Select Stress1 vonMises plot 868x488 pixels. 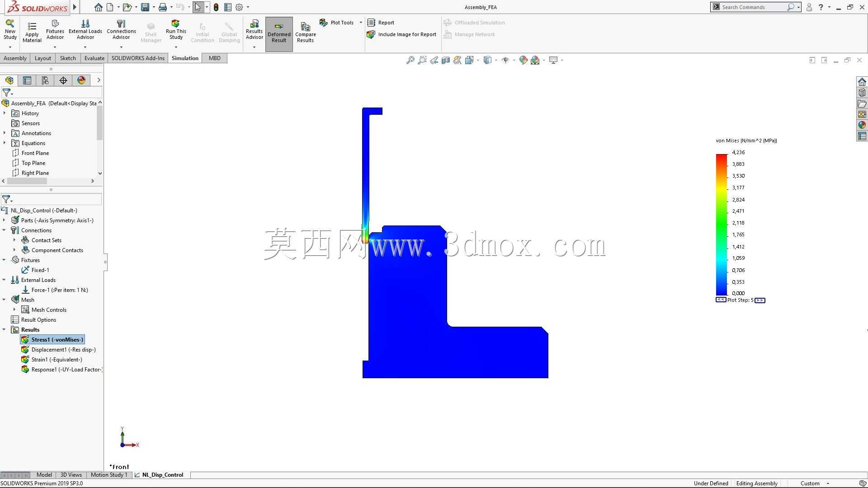tap(52, 340)
